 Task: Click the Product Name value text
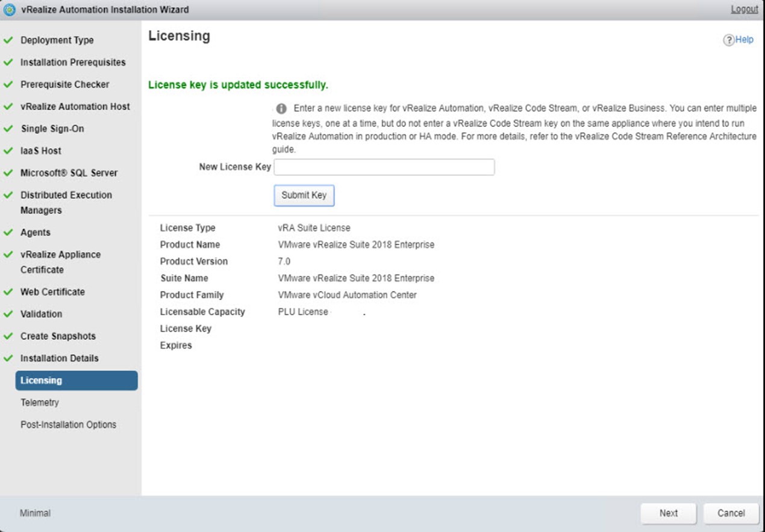click(356, 245)
